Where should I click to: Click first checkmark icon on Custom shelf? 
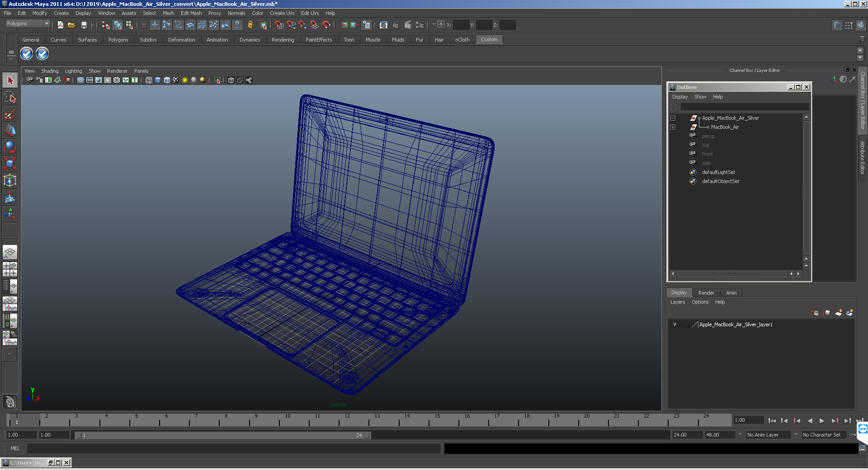pos(27,54)
